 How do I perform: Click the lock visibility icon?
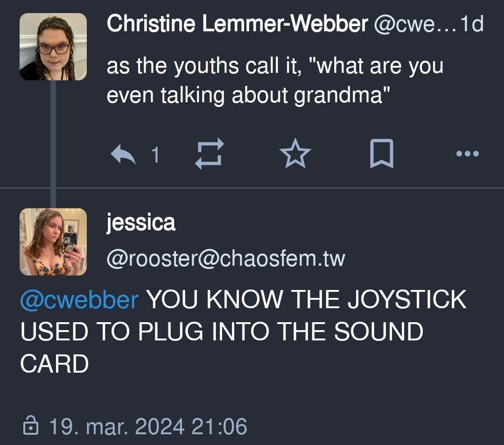point(31,426)
